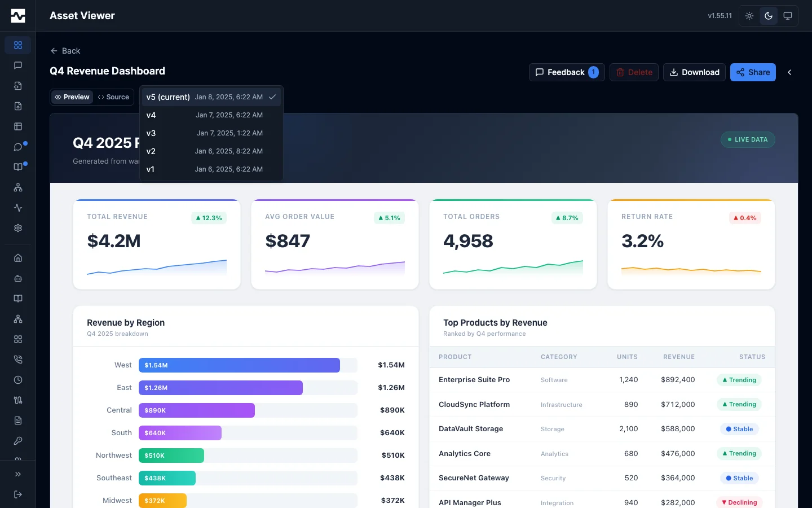Open the activity pulse icon in sidebar
This screenshot has width=812, height=508.
tap(18, 208)
